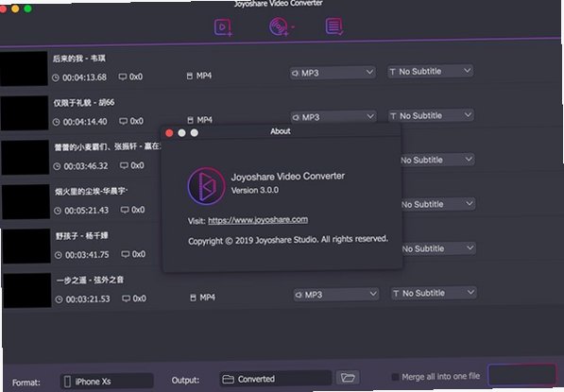Close the About dialog with red button
Image resolution: width=564 pixels, height=392 pixels.
(x=169, y=133)
